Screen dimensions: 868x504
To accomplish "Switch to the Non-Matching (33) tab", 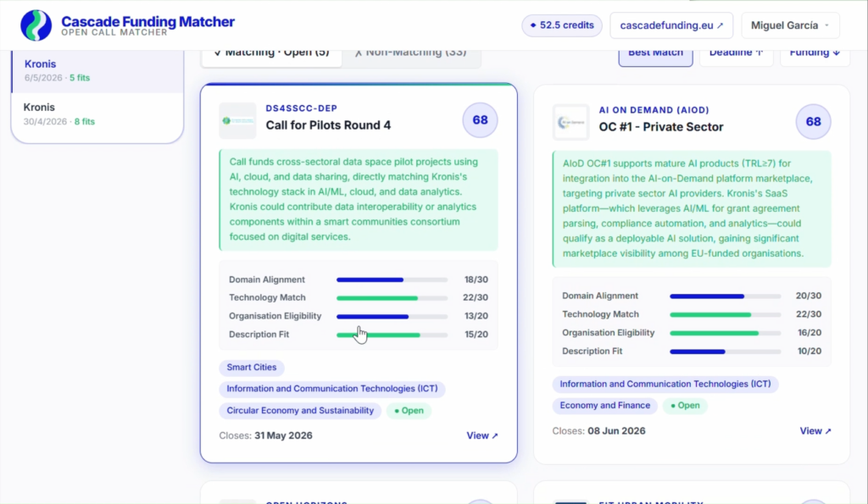I will [x=411, y=53].
